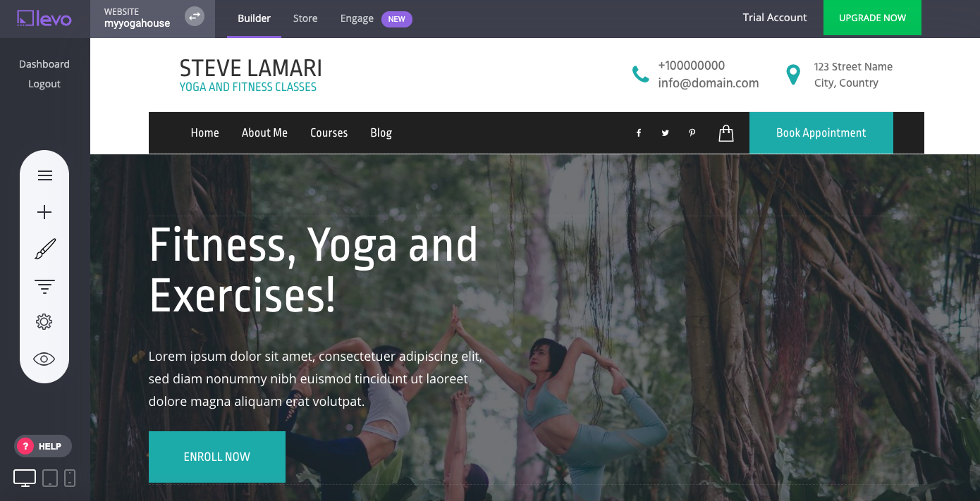The width and height of the screenshot is (980, 501).
Task: Click the website switcher arrows next to myyogahouse
Action: (195, 16)
